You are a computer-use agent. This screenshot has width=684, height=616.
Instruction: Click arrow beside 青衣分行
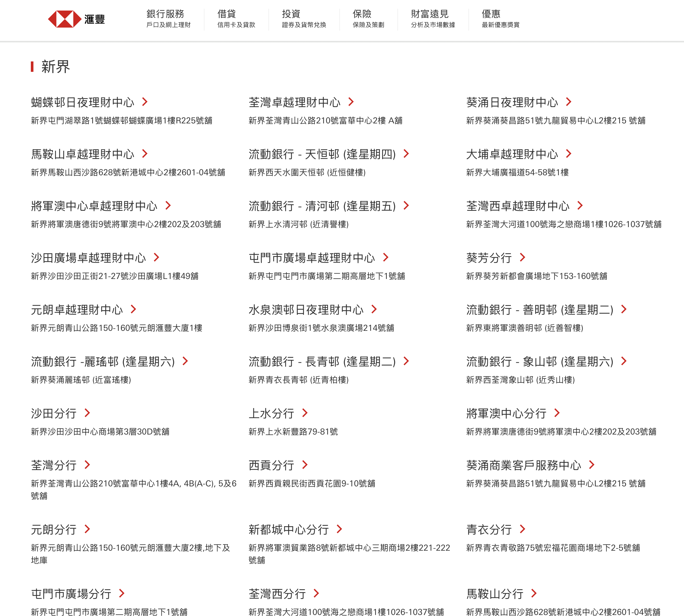[523, 529]
